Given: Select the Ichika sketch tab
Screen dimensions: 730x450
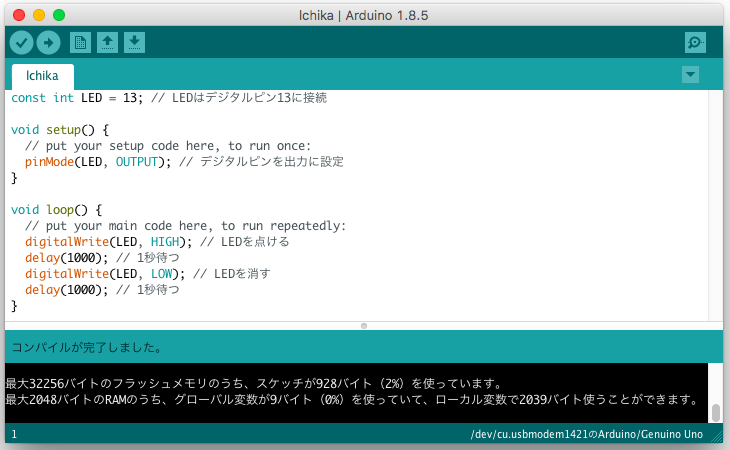Looking at the screenshot, I should point(42,76).
